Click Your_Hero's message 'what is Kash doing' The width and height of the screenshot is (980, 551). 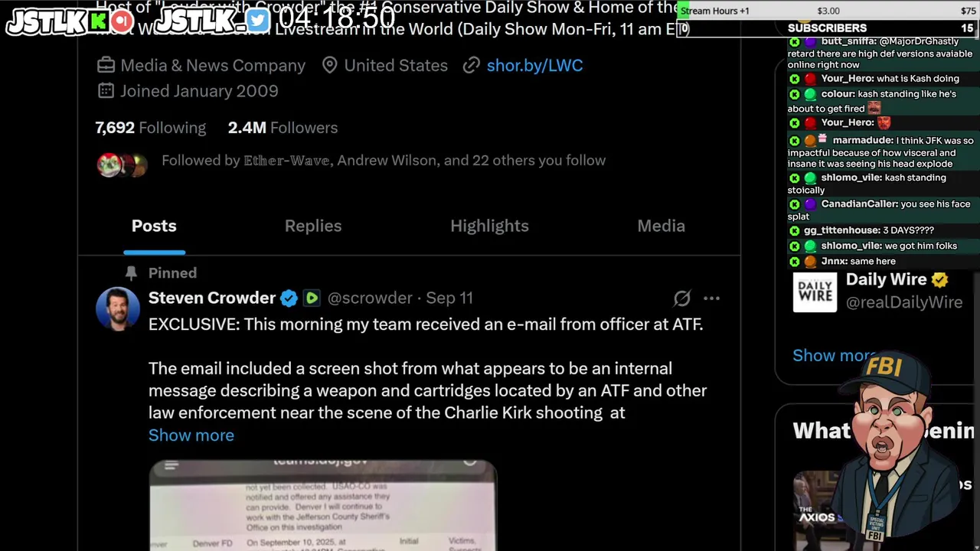tap(918, 79)
